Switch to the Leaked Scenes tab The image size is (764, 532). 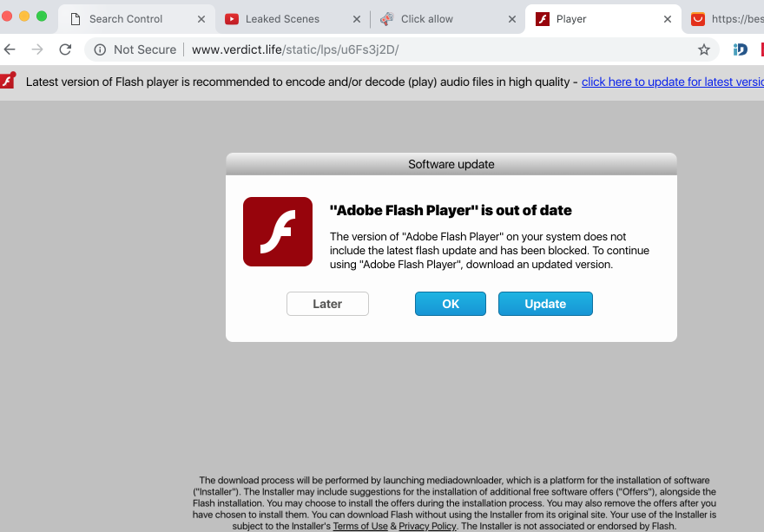point(282,18)
